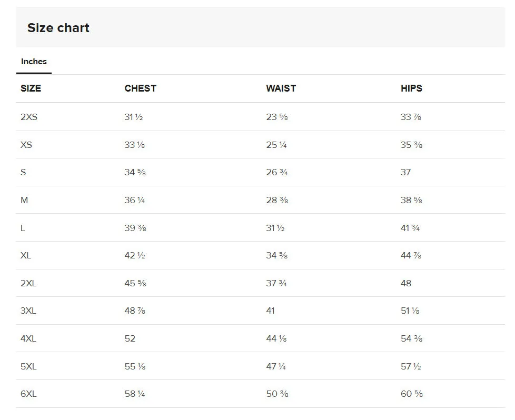515x420 pixels.
Task: Click the HIPS column header
Action: [x=412, y=88]
